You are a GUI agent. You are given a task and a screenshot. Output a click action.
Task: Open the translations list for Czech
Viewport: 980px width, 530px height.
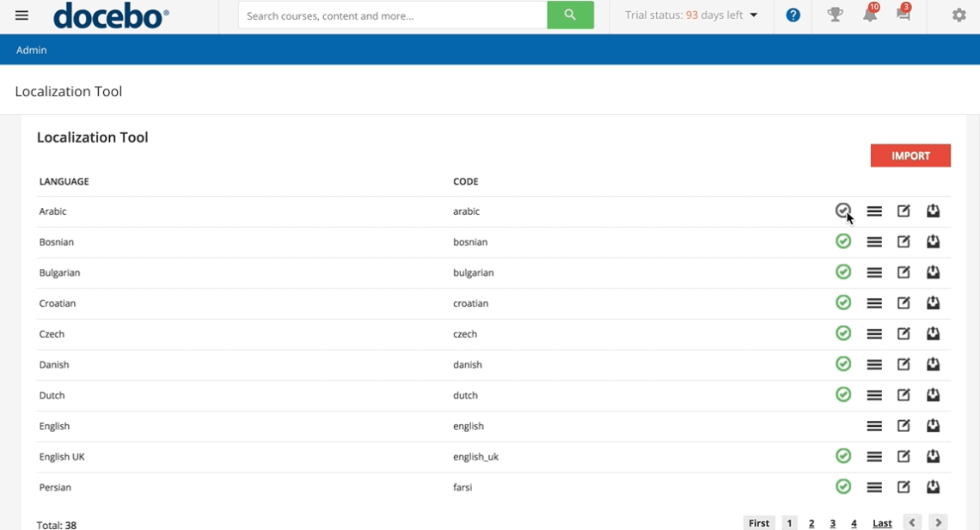(x=874, y=333)
